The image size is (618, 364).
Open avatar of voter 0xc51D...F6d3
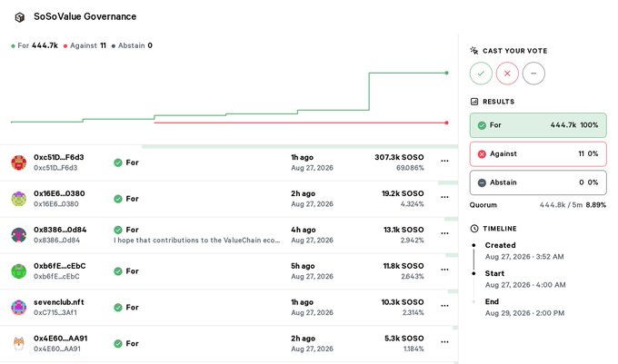pos(18,162)
